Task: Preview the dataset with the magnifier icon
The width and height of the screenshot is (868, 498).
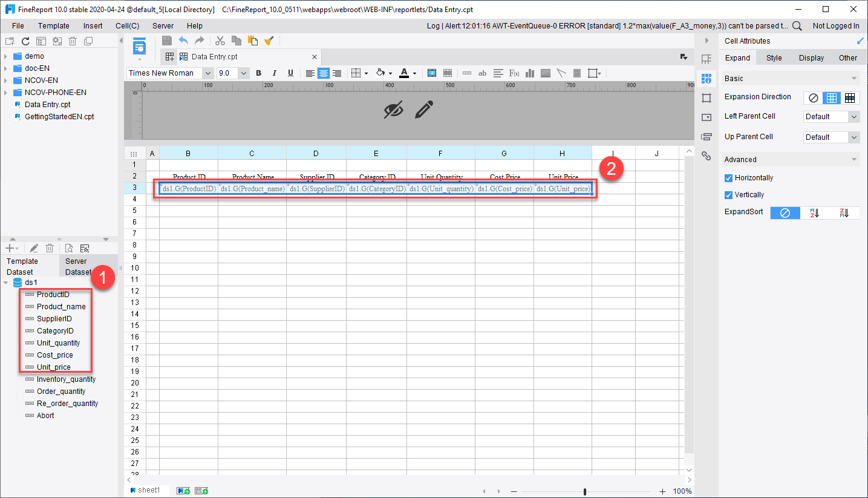Action: point(68,247)
